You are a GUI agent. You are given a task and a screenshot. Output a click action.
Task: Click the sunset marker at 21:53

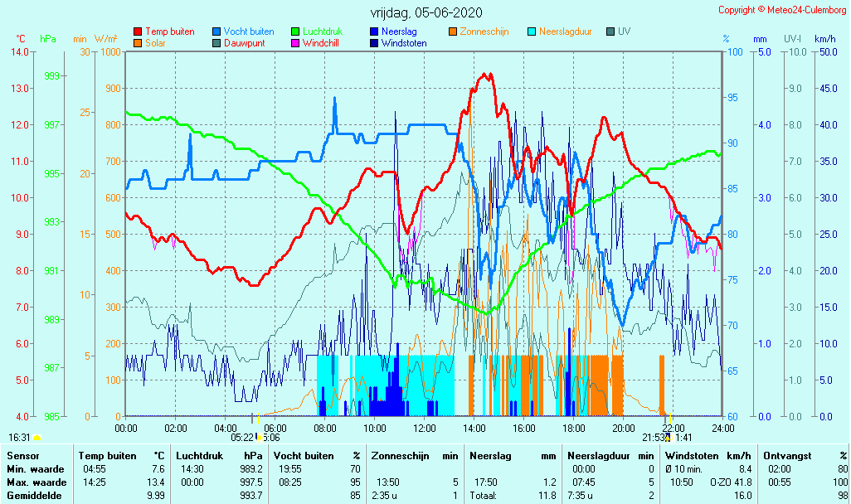[x=668, y=437]
